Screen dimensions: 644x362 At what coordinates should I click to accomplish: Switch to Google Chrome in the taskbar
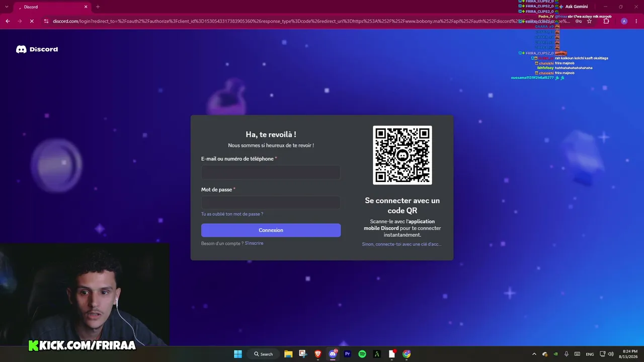coord(407,354)
